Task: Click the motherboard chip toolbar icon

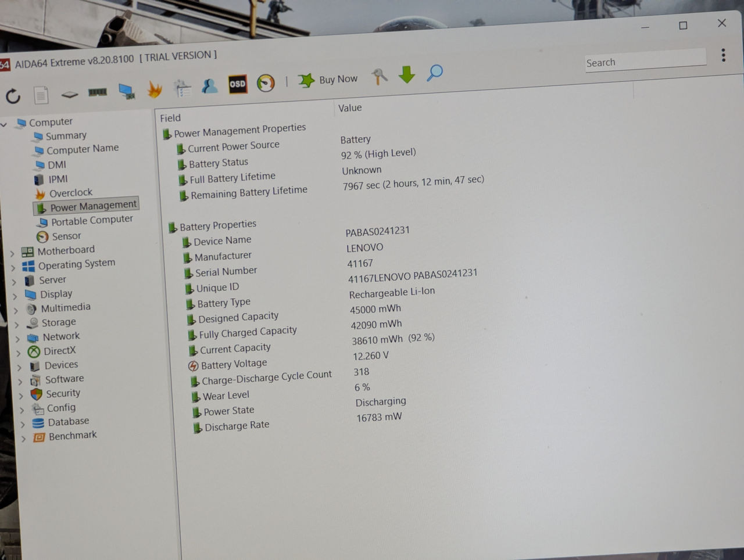Action: tap(70, 94)
